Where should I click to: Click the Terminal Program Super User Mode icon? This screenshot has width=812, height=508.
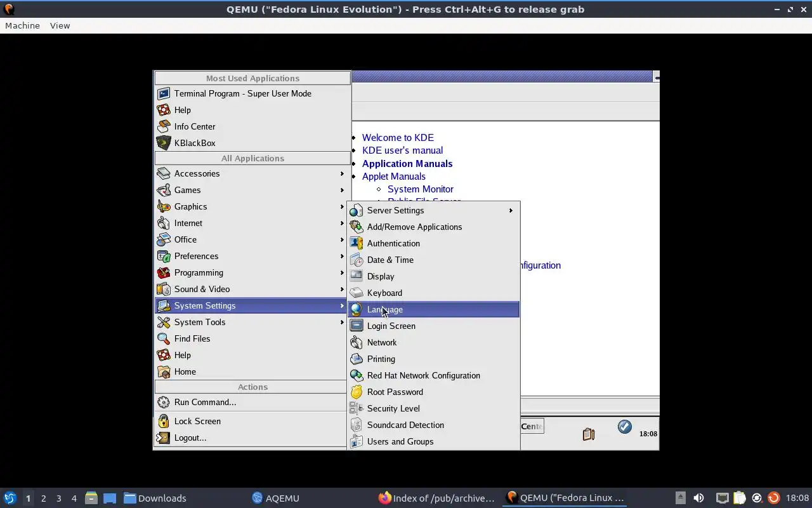(x=164, y=93)
